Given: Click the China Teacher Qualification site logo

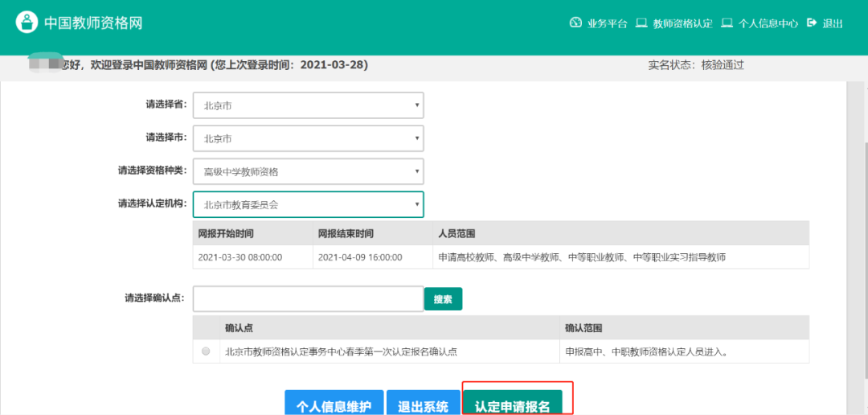Looking at the screenshot, I should tap(27, 23).
